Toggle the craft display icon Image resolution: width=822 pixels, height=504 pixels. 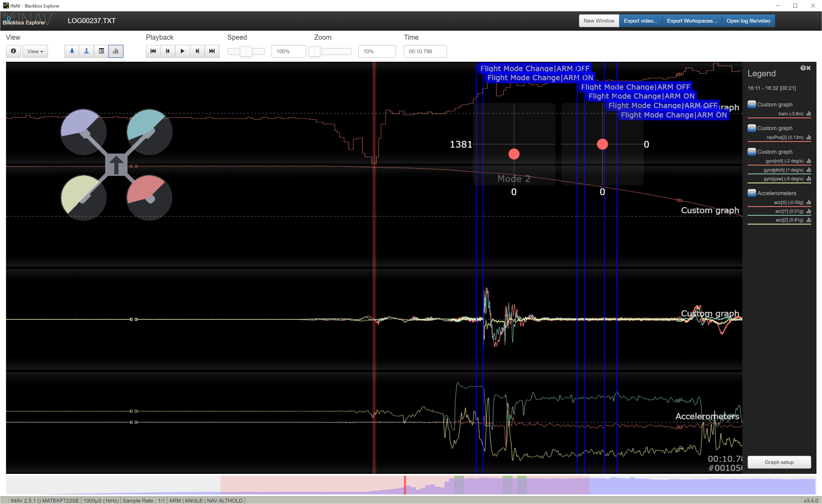(72, 51)
